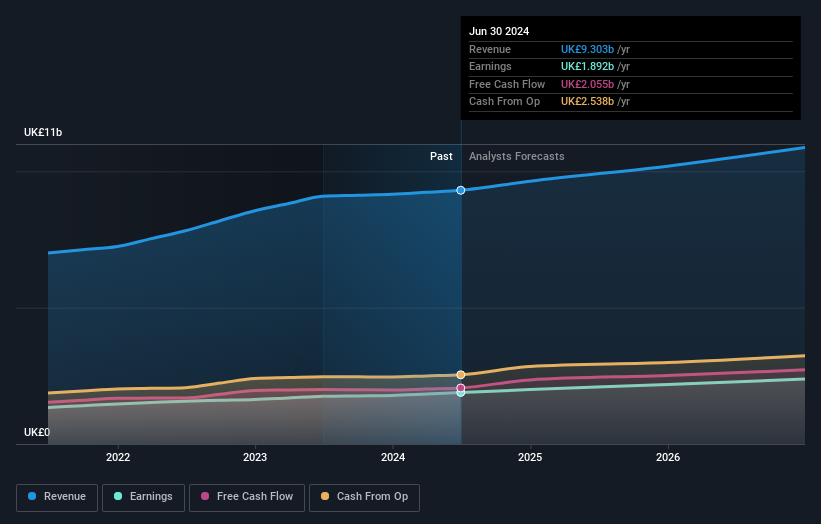Toggle the Earnings legend series
Viewport: 821px width, 524px height.
point(143,497)
